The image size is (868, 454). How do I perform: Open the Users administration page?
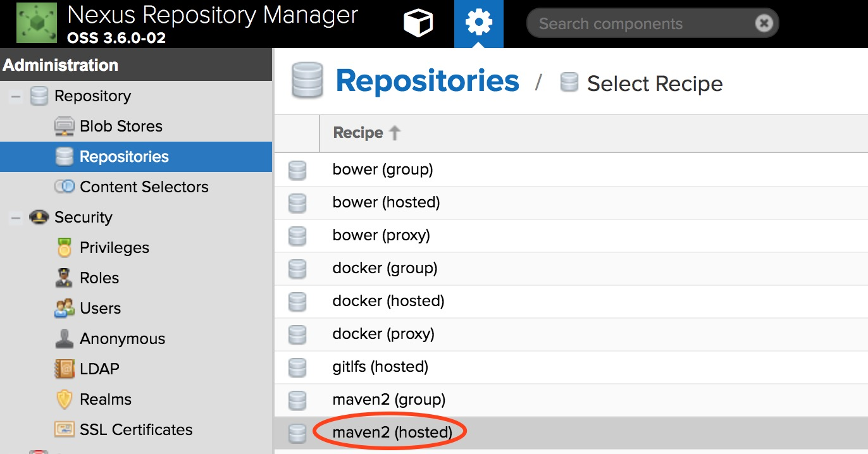pyautogui.click(x=100, y=308)
